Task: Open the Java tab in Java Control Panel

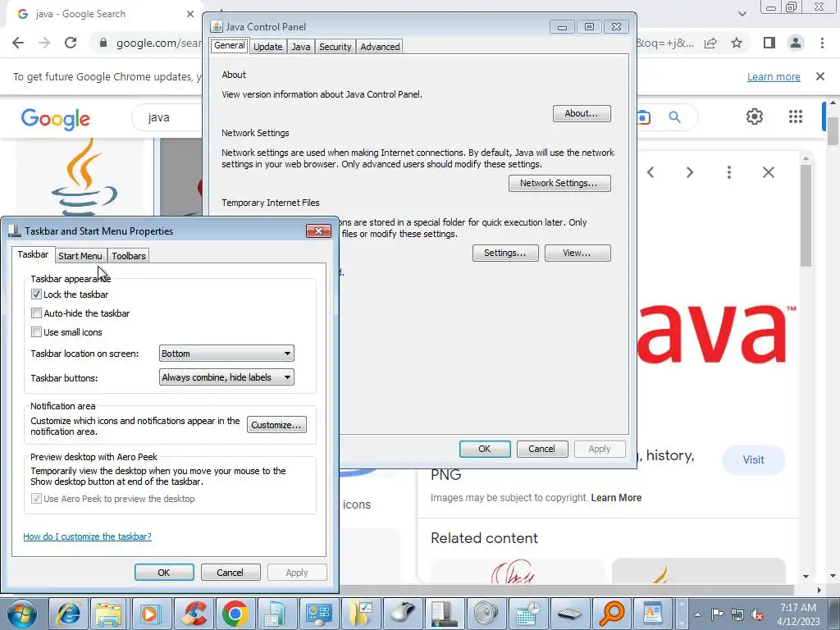Action: 301,47
